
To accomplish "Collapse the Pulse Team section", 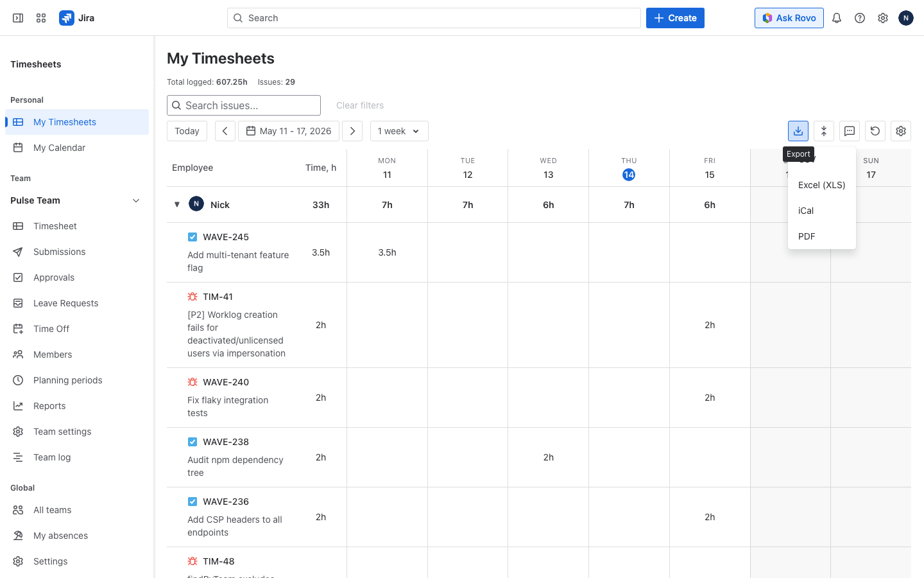I will 136,200.
